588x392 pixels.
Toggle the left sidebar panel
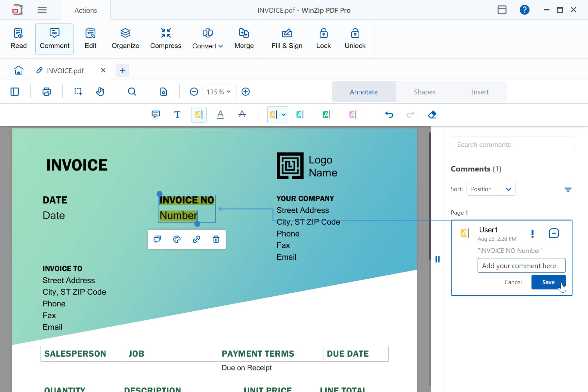[15, 92]
